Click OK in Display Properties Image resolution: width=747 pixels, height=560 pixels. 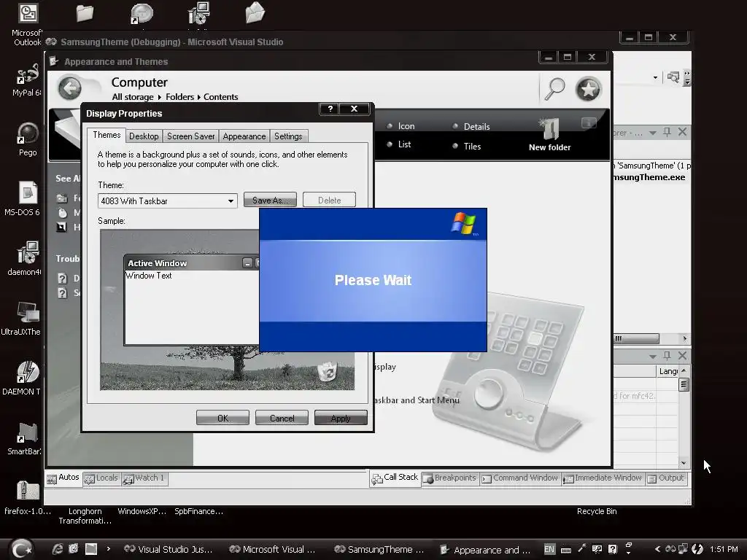tap(222, 418)
